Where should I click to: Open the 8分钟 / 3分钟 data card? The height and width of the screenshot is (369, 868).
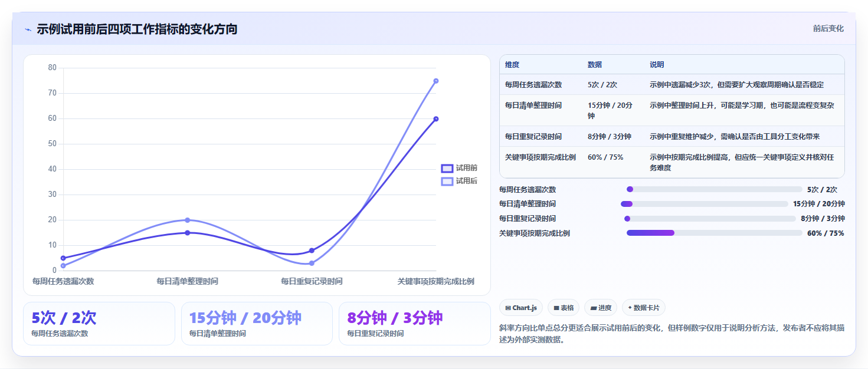coord(415,324)
